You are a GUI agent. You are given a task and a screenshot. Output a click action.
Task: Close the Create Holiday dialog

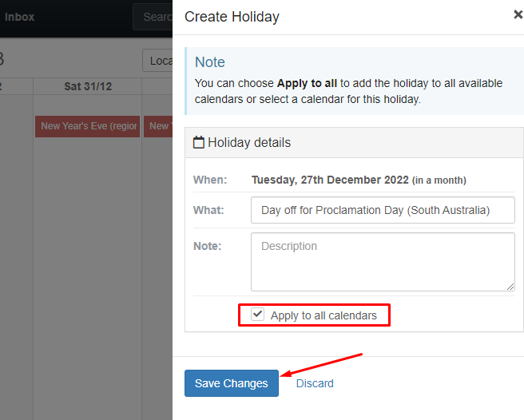pyautogui.click(x=518, y=14)
